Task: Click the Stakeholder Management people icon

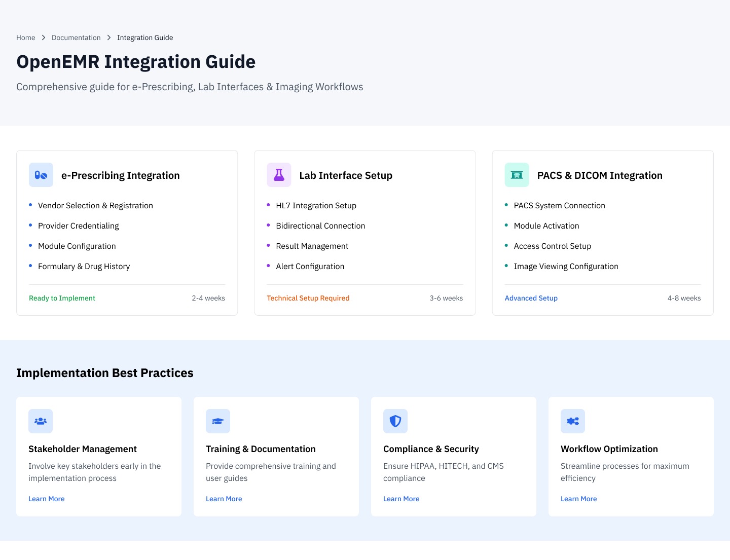Action: pos(41,421)
